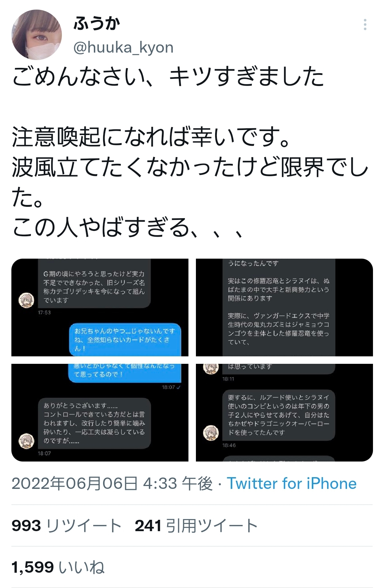Tap the 2022年06月06日 4:33 午後 timestamp
Screen dimensions: 384x588
coord(112,484)
